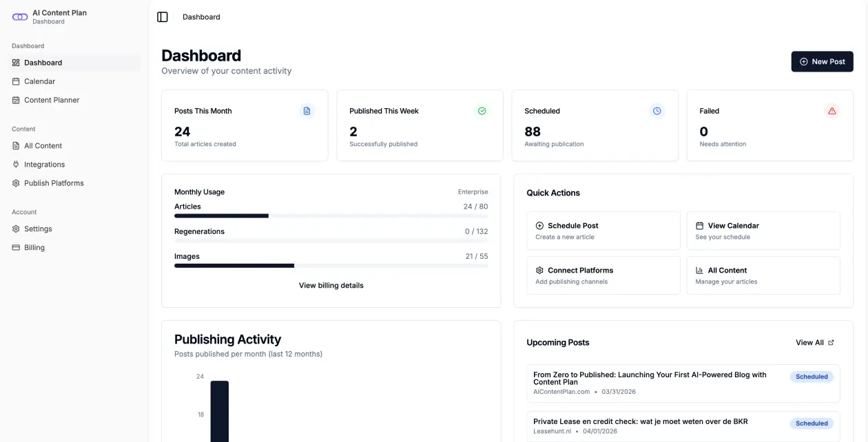Click the Enterprise plan label
The height and width of the screenshot is (442, 868).
tap(473, 192)
